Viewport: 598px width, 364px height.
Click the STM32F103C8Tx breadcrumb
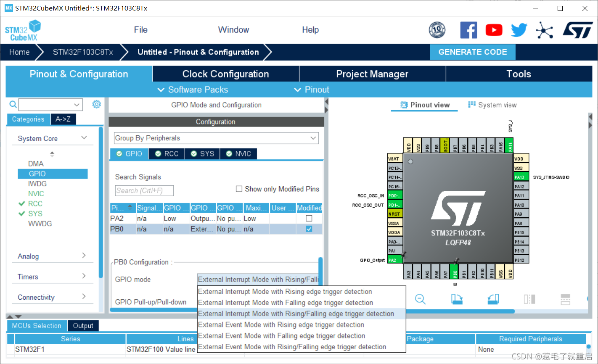pos(83,52)
